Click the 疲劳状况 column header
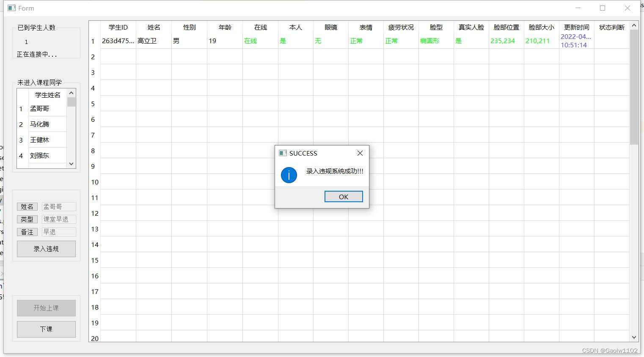The height and width of the screenshot is (357, 644). click(x=401, y=27)
